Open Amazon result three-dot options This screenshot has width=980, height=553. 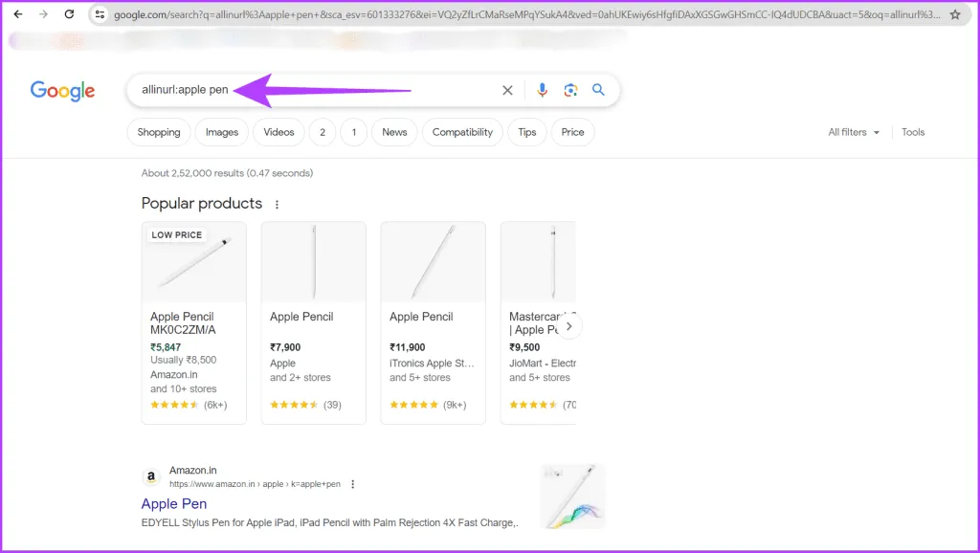[352, 484]
